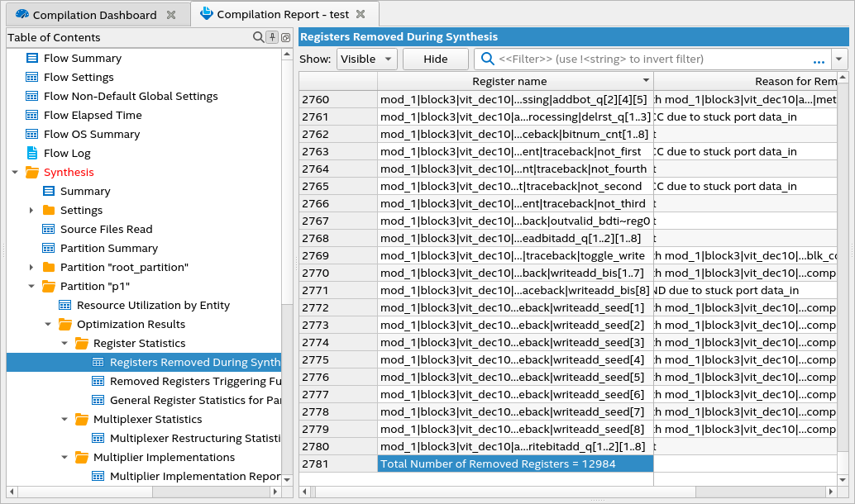Screen dimensions: 855x504
Task: Open the Show Visible dropdown
Action: point(366,59)
